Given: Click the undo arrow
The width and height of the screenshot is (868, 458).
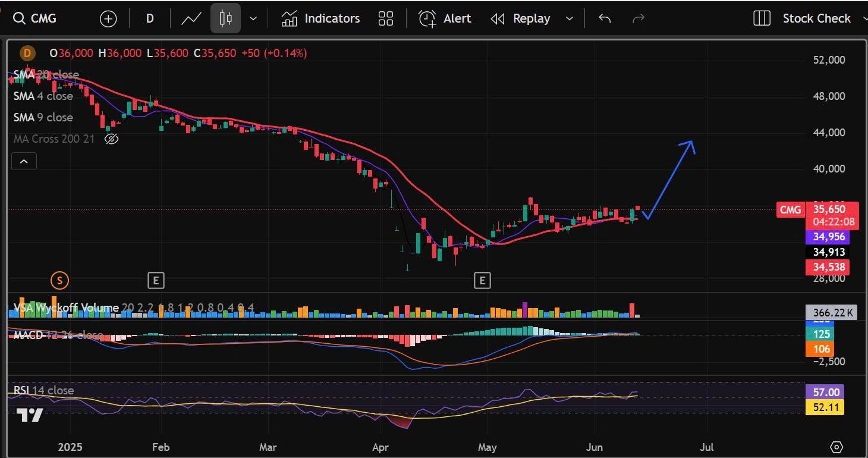Looking at the screenshot, I should pyautogui.click(x=605, y=18).
